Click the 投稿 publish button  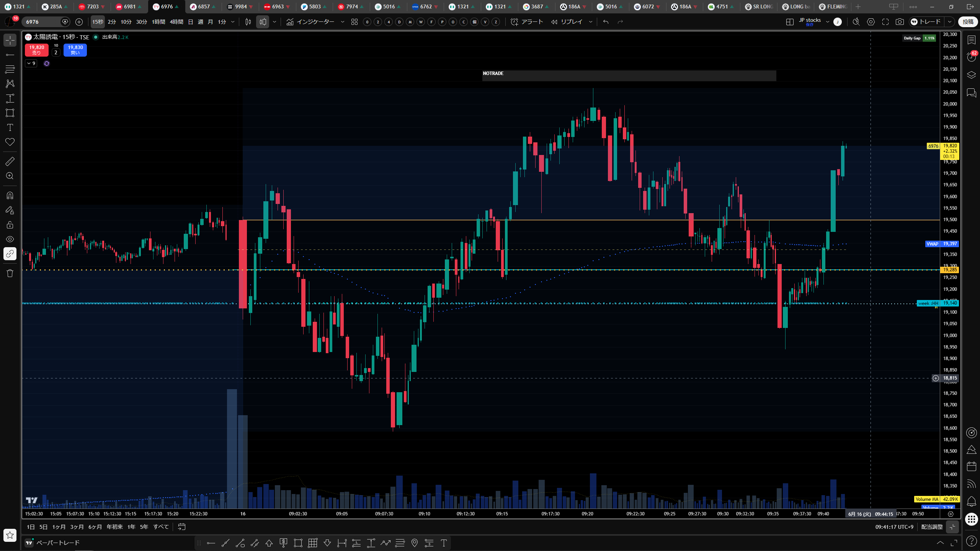click(968, 22)
